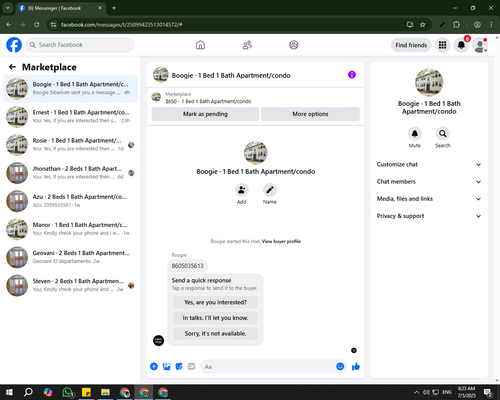This screenshot has width=500, height=400.
Task: Add people to the chat
Action: pos(242,190)
